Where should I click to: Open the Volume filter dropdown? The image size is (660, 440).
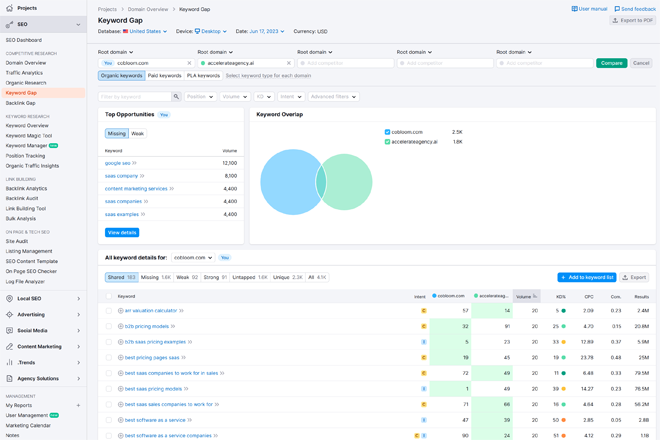[235, 97]
